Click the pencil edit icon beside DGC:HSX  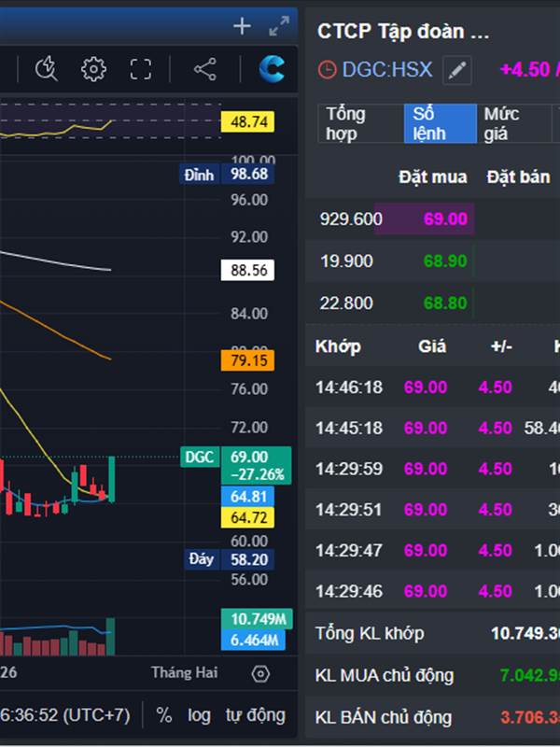(457, 71)
